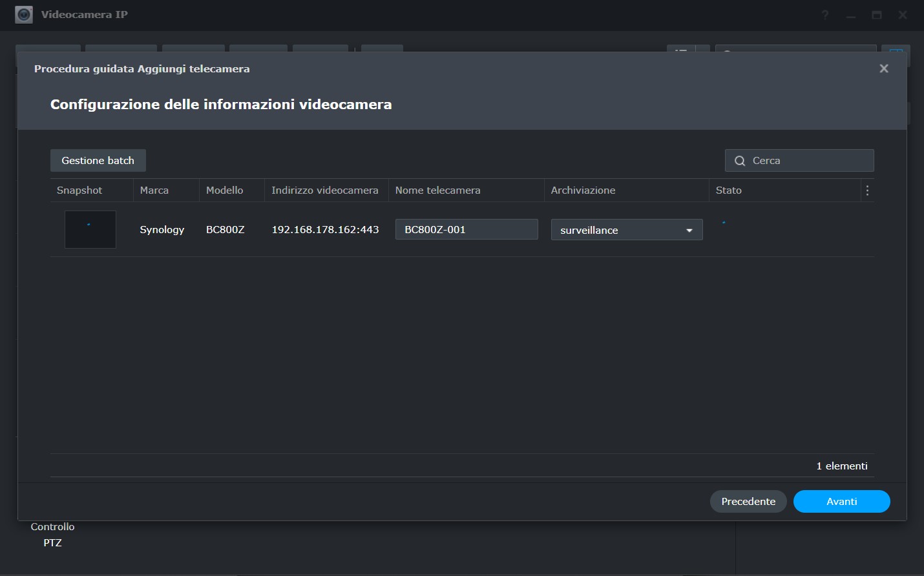The image size is (924, 576).
Task: Click the Archiviazione column header
Action: click(x=583, y=190)
